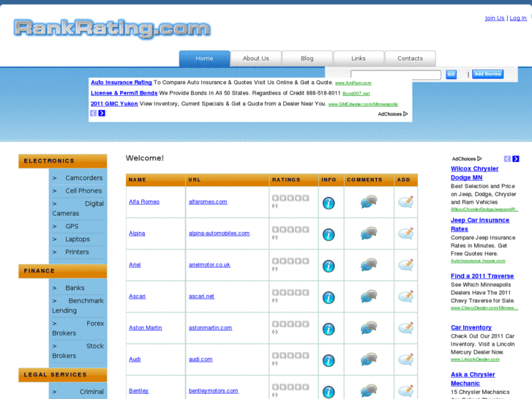Add review icon for Bentley
This screenshot has width=532, height=399.
coord(406,390)
